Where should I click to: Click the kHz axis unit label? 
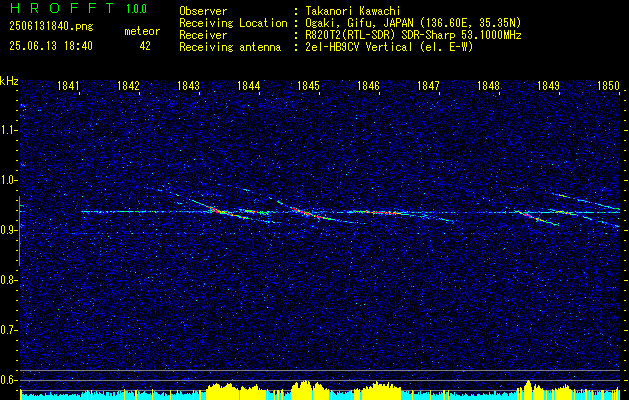tap(9, 81)
